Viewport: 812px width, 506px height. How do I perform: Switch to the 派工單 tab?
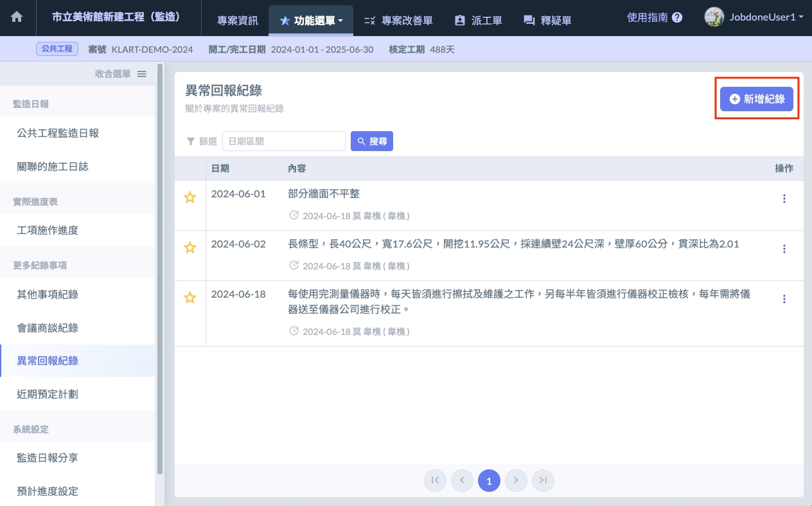pyautogui.click(x=478, y=21)
